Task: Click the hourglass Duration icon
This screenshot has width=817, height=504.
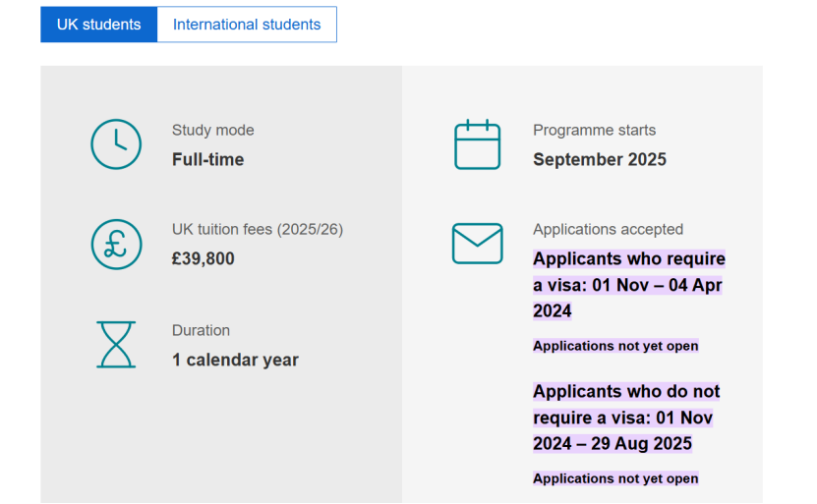Action: coord(116,345)
